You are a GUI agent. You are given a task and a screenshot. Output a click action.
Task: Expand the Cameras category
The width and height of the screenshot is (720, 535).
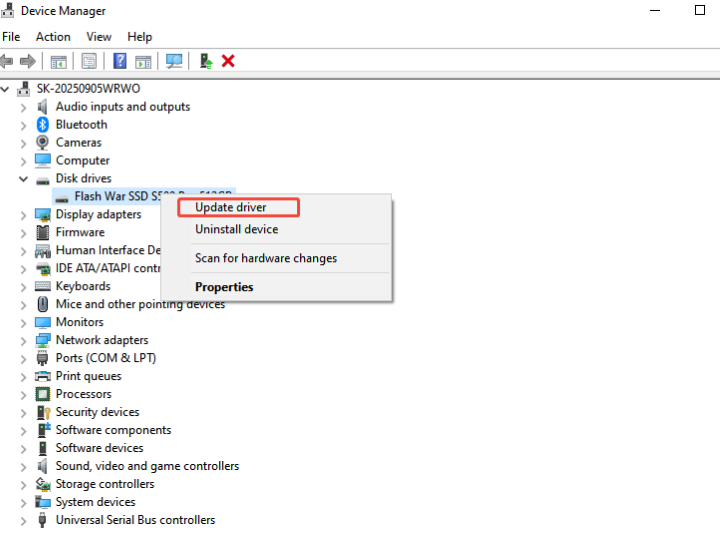point(23,143)
